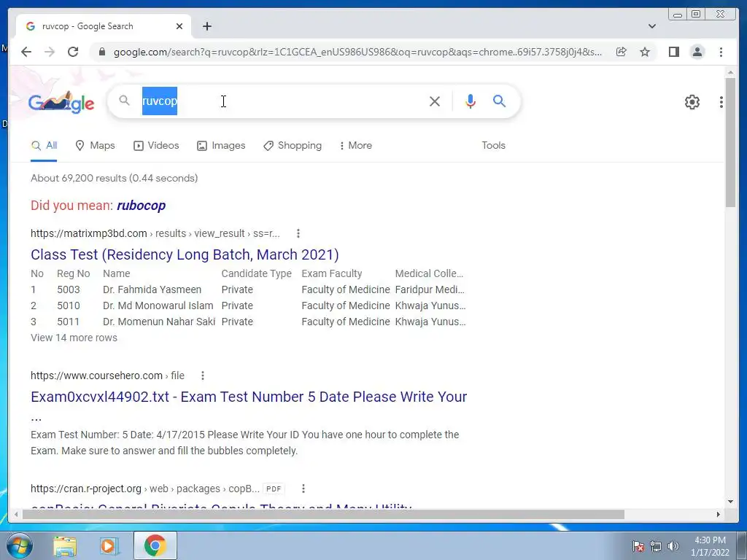Switch to Images results tab

pos(221,146)
